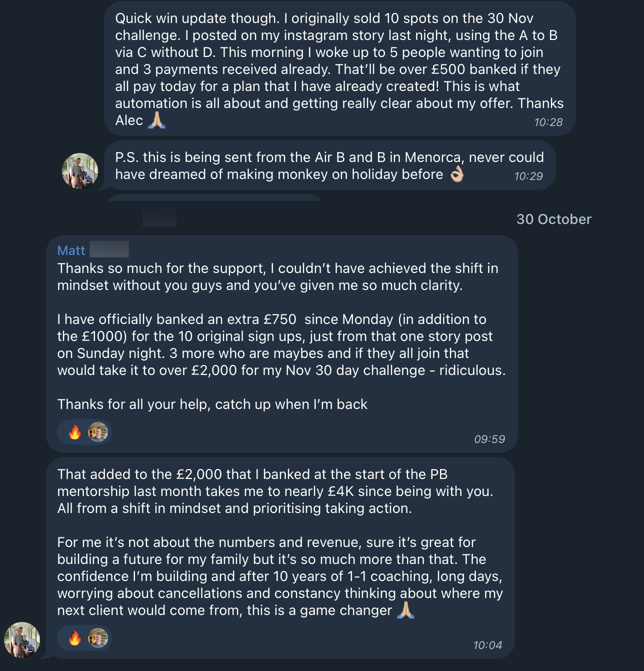Click the OK hand emoji in Menorca message
This screenshot has width=644, height=671.
tap(457, 174)
